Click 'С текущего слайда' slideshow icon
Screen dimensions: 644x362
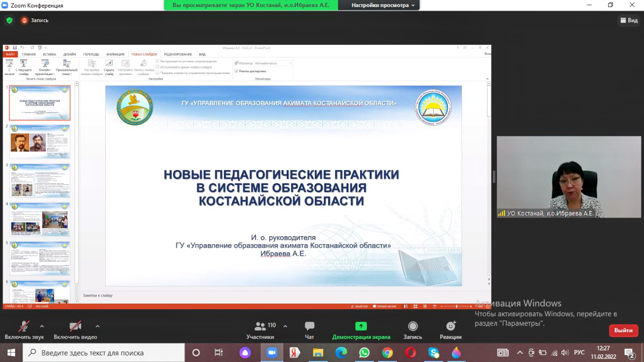click(x=23, y=63)
